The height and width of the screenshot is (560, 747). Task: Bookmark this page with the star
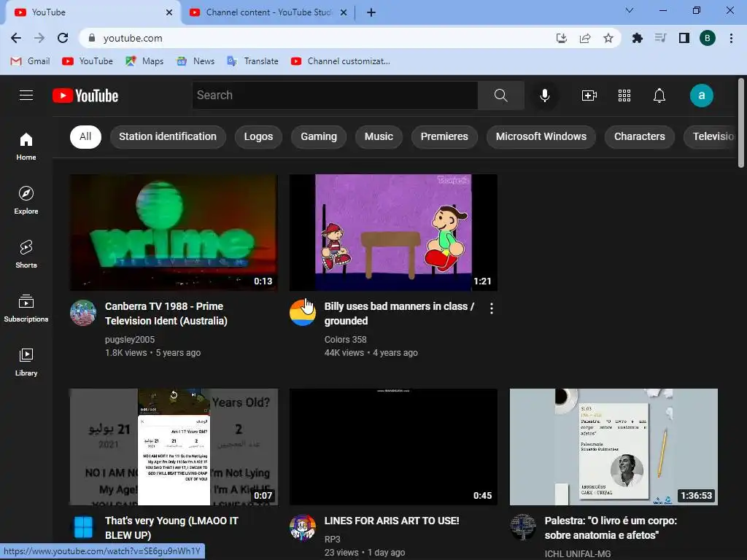coord(608,38)
